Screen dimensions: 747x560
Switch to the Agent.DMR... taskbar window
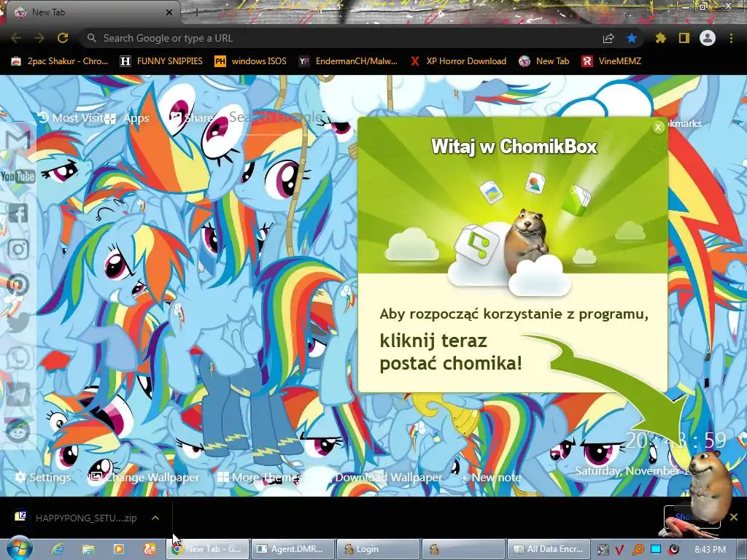click(x=293, y=549)
